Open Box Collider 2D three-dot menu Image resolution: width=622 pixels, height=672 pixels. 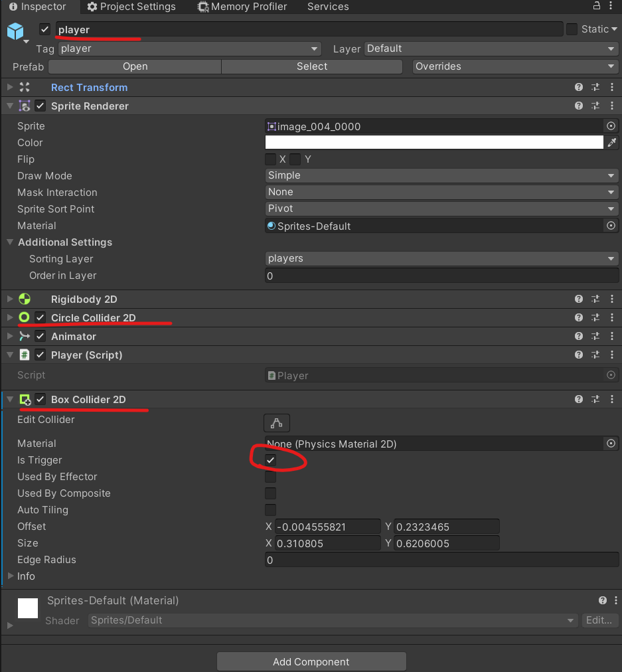coord(612,400)
